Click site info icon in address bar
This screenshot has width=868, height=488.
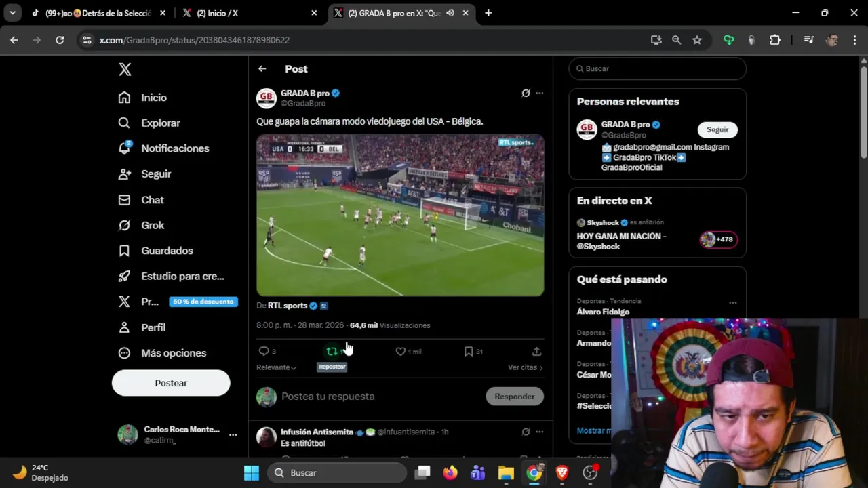(x=87, y=40)
